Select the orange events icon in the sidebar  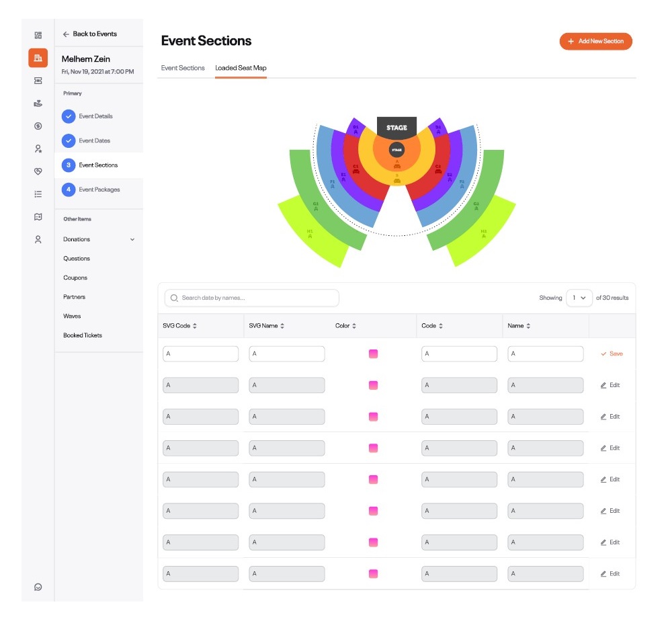(38, 58)
